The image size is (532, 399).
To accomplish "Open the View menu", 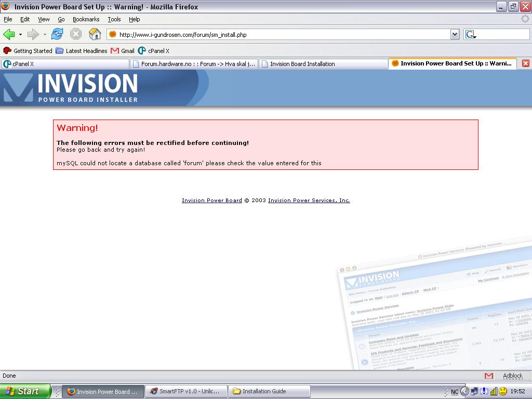I will [x=44, y=19].
